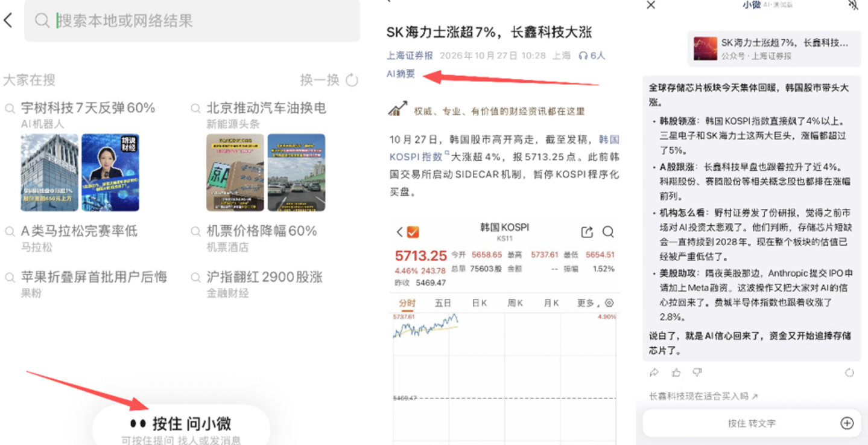Tap the 按住 问小微 voice button
Image resolution: width=868 pixels, height=445 pixels.
181,426
